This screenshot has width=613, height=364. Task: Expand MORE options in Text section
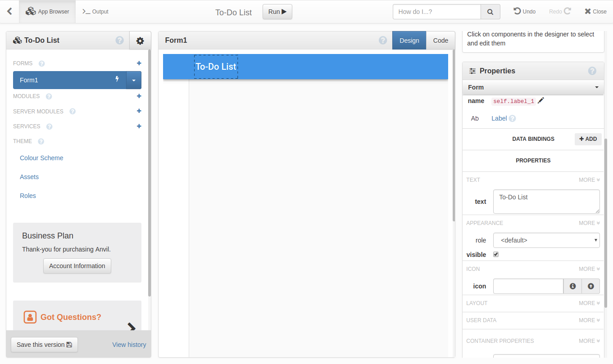tap(589, 180)
